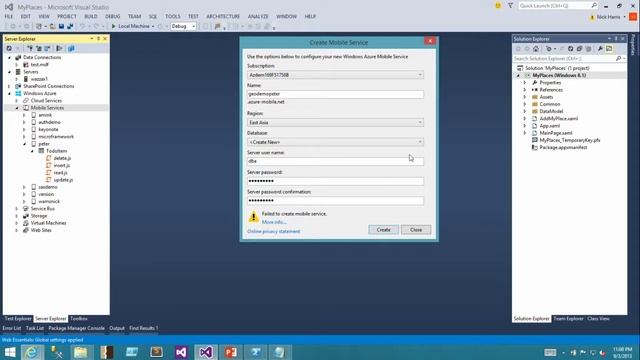
Task: Click the on-screen keyboard icon in system tray
Action: click(550, 352)
